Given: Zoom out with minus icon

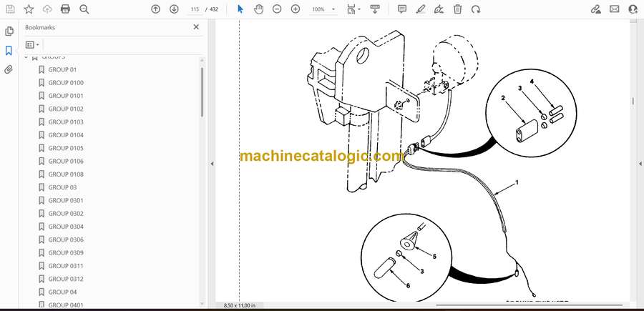Looking at the screenshot, I should coord(277,9).
